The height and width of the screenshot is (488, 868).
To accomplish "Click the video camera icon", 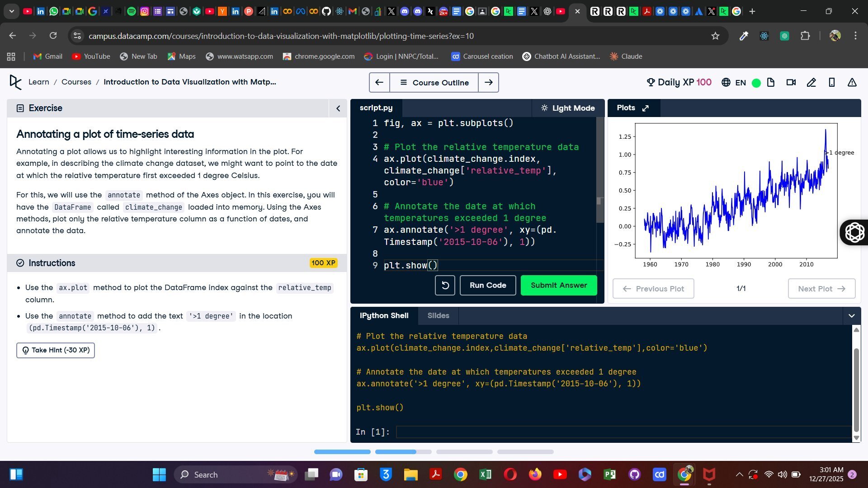I will 791,82.
